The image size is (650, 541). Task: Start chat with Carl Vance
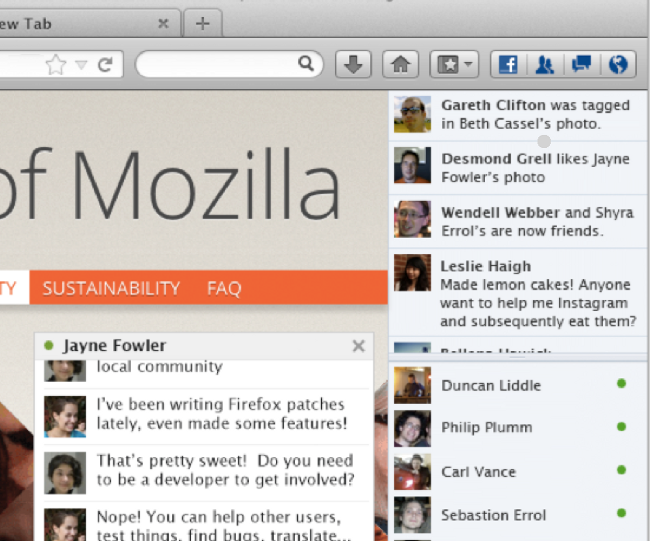(518, 471)
